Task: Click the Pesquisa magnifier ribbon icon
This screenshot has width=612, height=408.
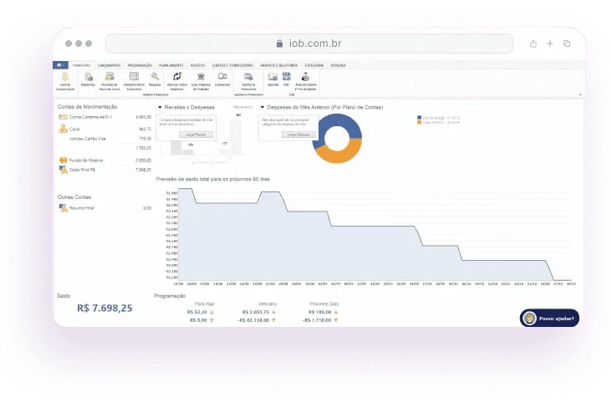Action: coord(155,77)
